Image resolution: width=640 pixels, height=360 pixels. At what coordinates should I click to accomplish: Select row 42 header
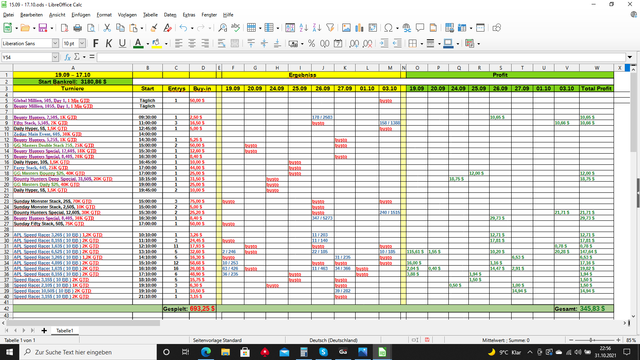pos(7,309)
